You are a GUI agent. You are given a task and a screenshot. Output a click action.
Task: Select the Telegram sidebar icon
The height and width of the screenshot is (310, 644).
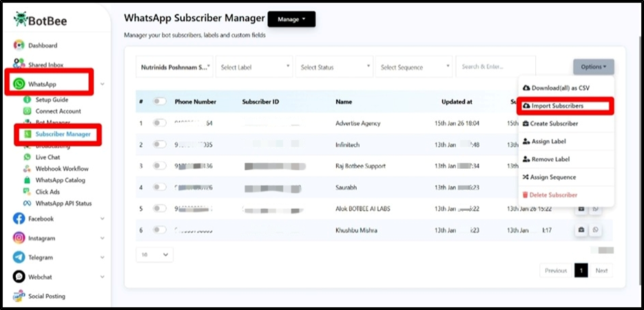point(19,258)
